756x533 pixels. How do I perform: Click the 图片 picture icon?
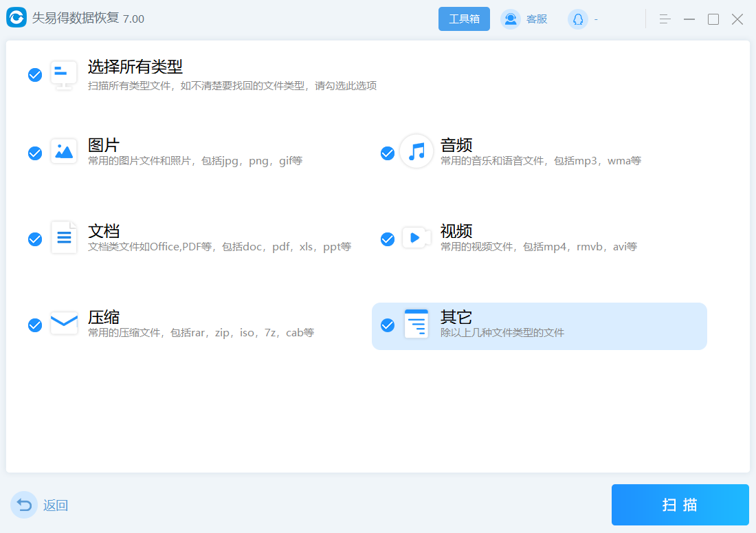64,151
